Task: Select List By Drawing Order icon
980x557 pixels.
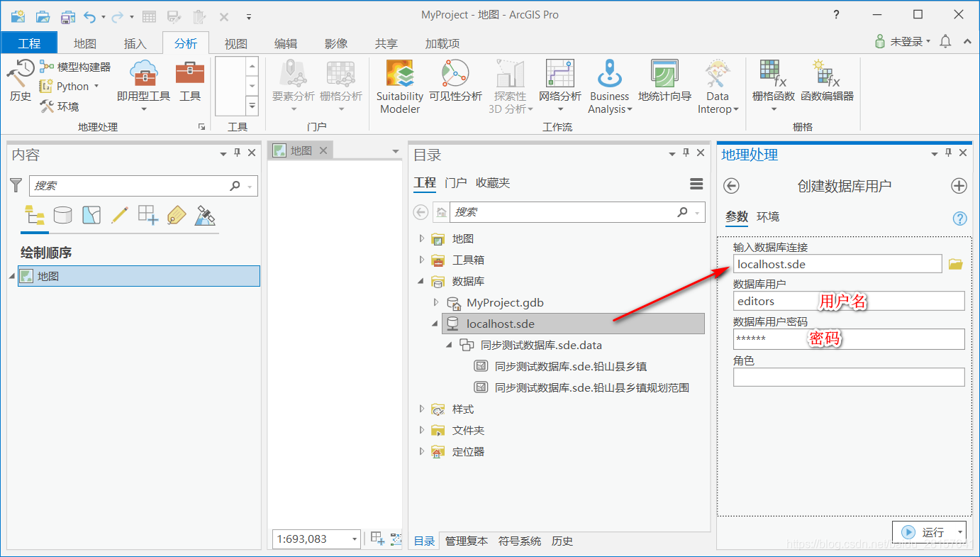Action: 34,215
